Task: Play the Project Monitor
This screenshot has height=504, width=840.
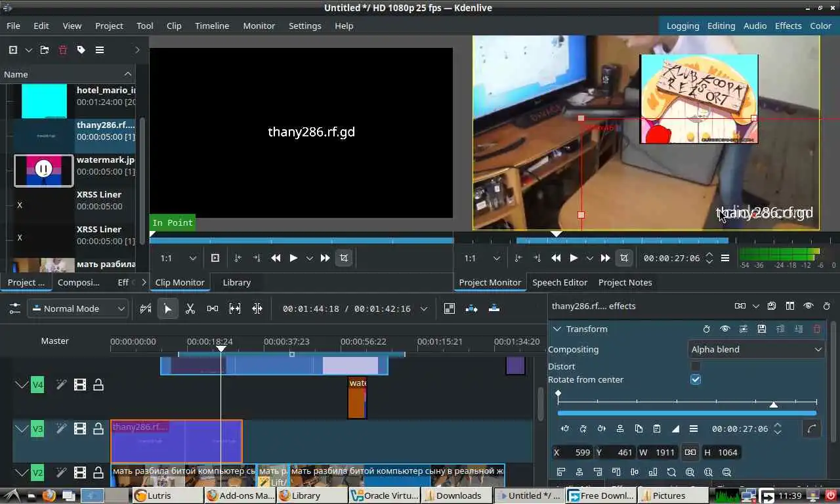Action: click(574, 258)
